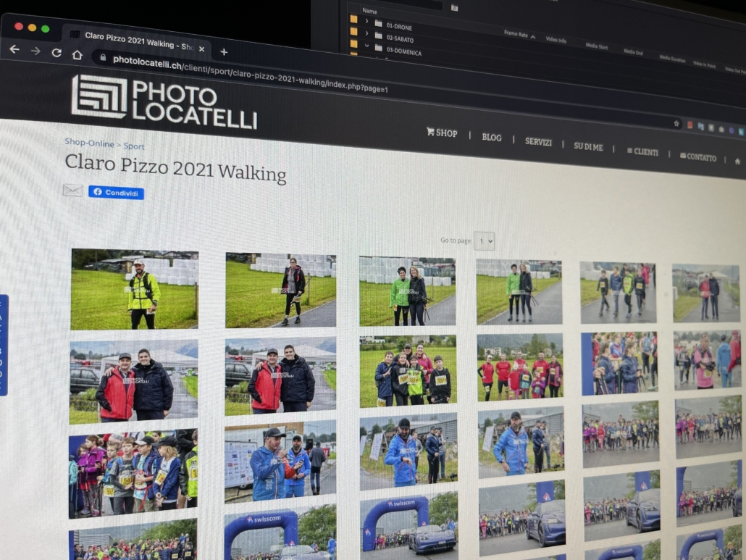
Task: Click the Media Start column header
Action: click(x=597, y=46)
